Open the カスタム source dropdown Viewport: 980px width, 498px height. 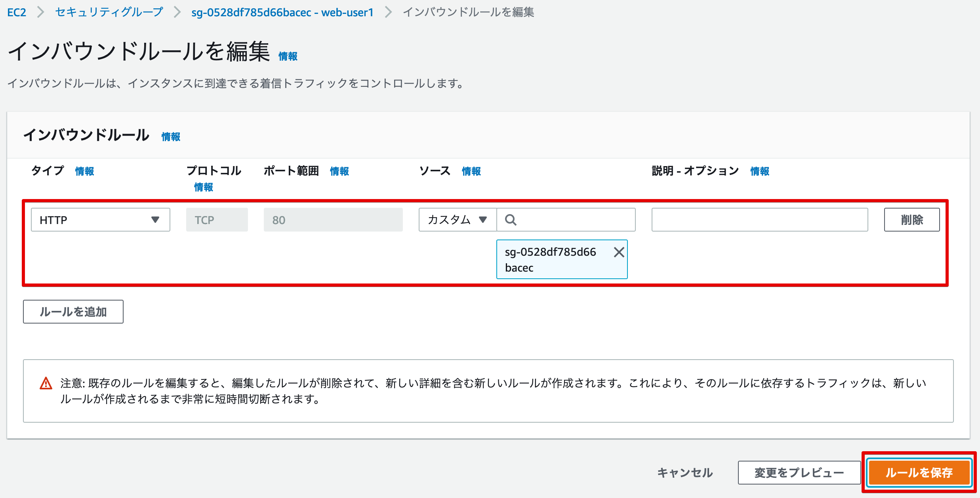click(458, 220)
